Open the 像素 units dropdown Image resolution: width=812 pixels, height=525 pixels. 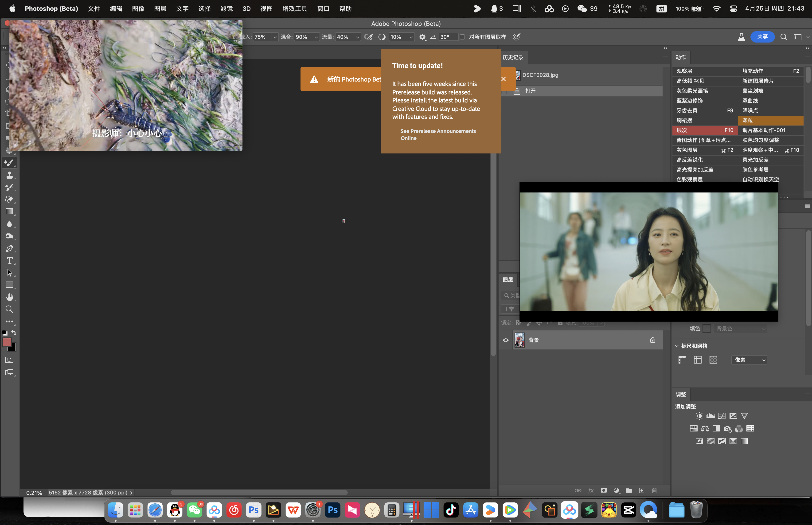coord(749,360)
